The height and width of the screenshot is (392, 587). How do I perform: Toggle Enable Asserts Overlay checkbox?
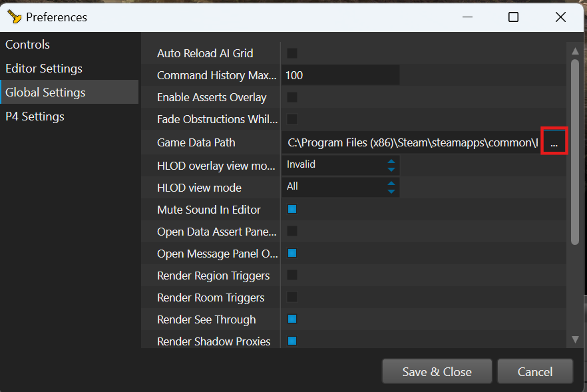pos(292,97)
